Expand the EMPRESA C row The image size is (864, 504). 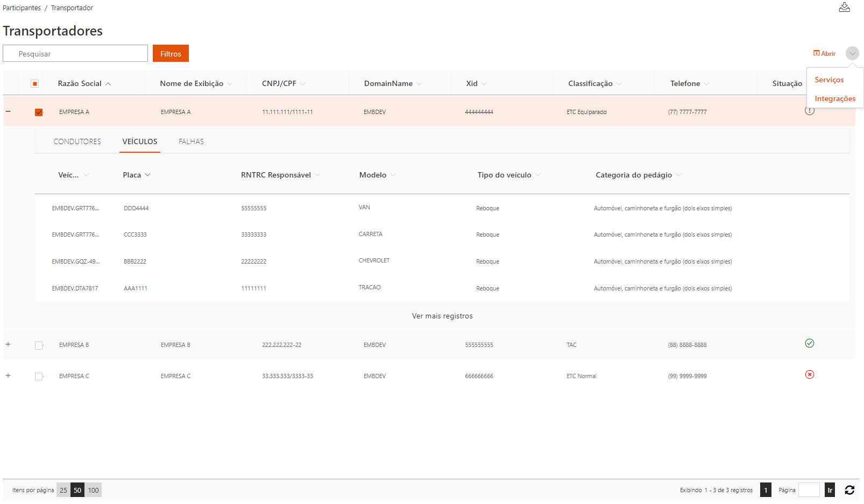click(x=8, y=375)
